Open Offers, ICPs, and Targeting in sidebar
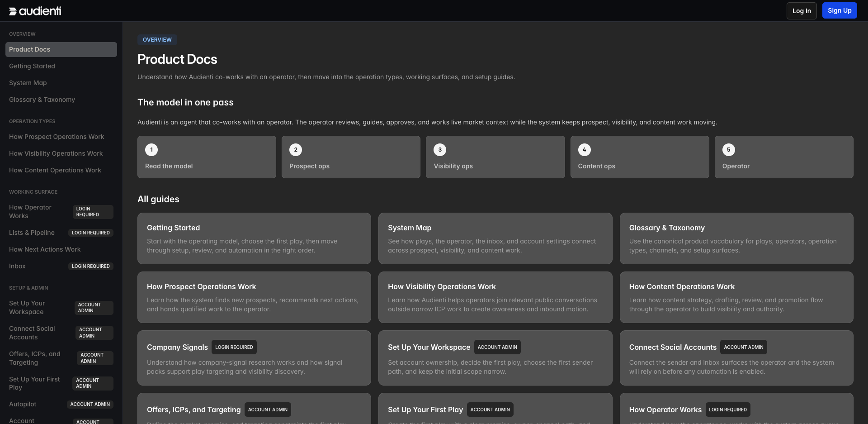868x424 pixels. (x=61, y=358)
